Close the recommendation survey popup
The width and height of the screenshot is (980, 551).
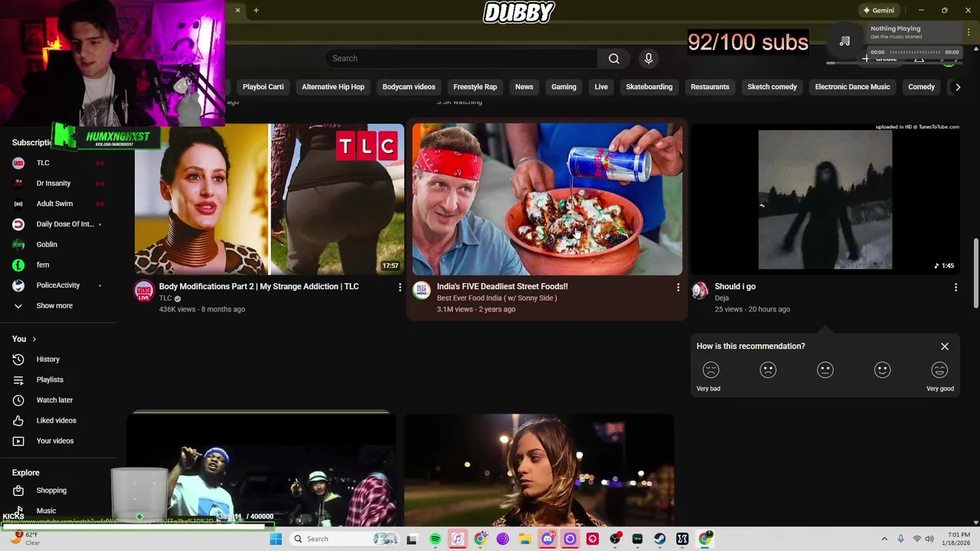click(945, 347)
